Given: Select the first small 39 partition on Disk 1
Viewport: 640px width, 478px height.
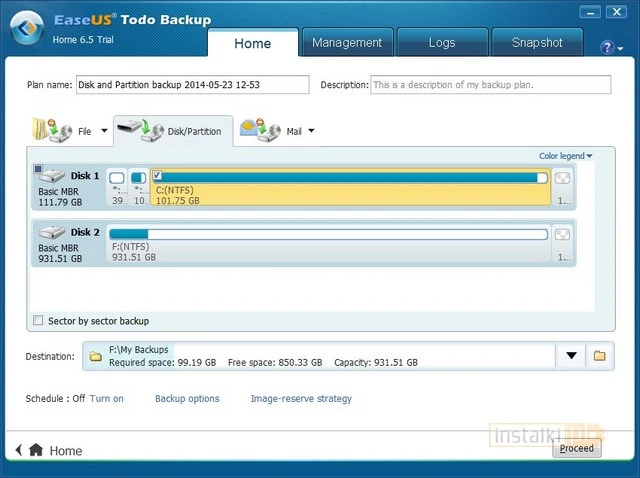Looking at the screenshot, I should click(117, 187).
